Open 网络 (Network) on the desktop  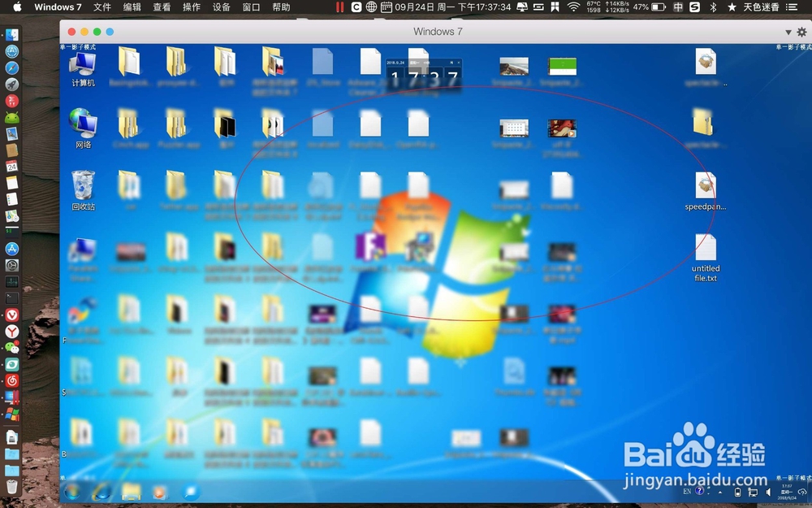[81, 126]
